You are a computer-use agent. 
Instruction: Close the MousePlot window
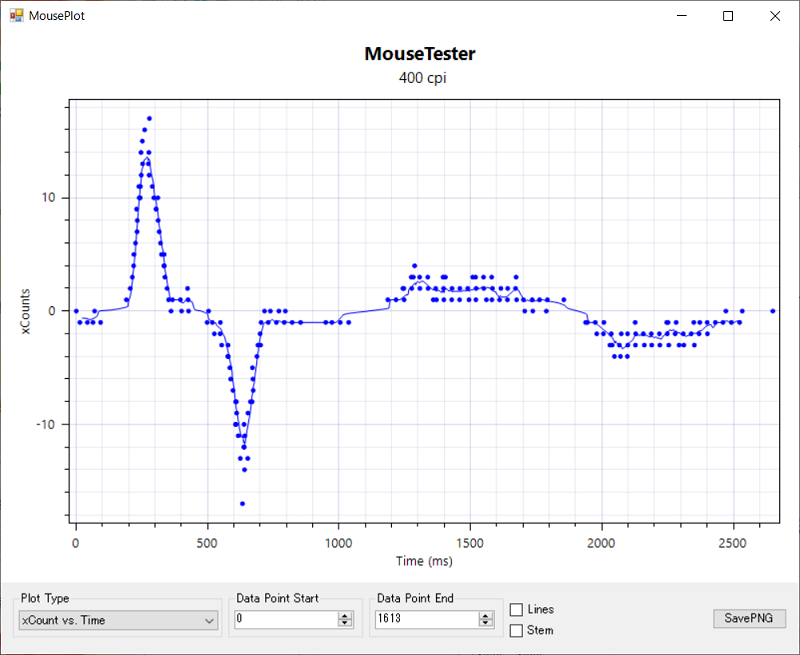tap(774, 16)
